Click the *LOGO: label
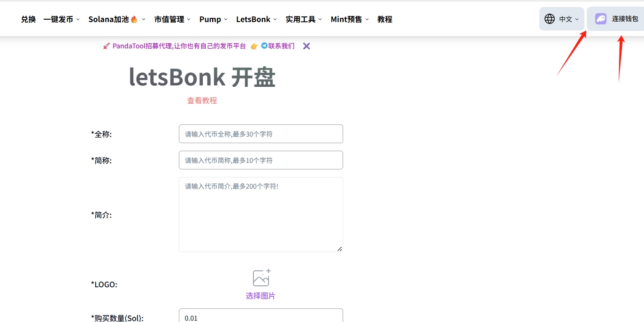644x322 pixels. [x=104, y=284]
